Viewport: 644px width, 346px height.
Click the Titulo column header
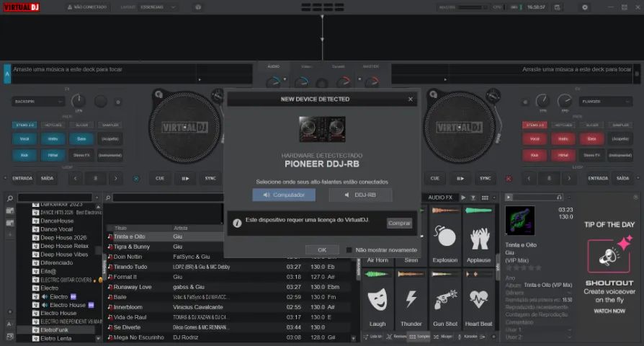pyautogui.click(x=121, y=228)
